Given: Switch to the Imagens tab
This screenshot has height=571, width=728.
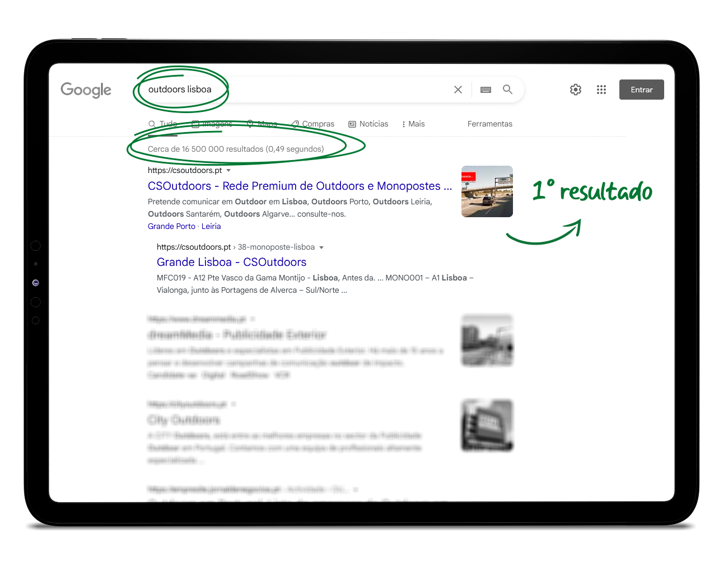Looking at the screenshot, I should (x=212, y=124).
